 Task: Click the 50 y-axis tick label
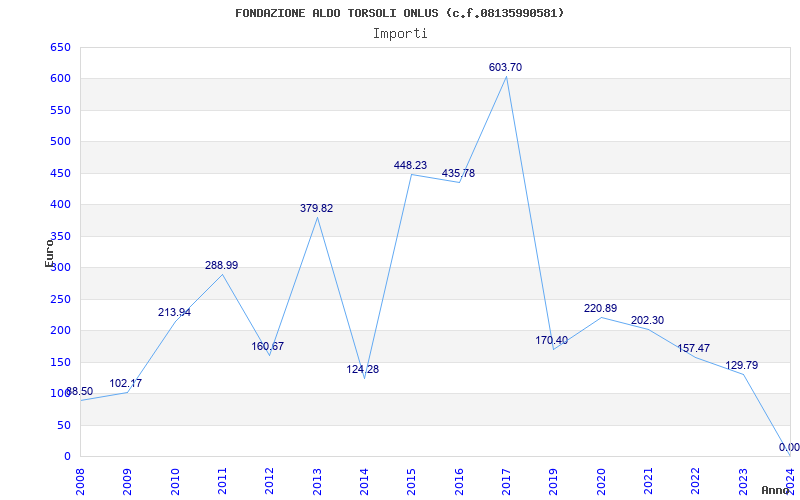[64, 425]
